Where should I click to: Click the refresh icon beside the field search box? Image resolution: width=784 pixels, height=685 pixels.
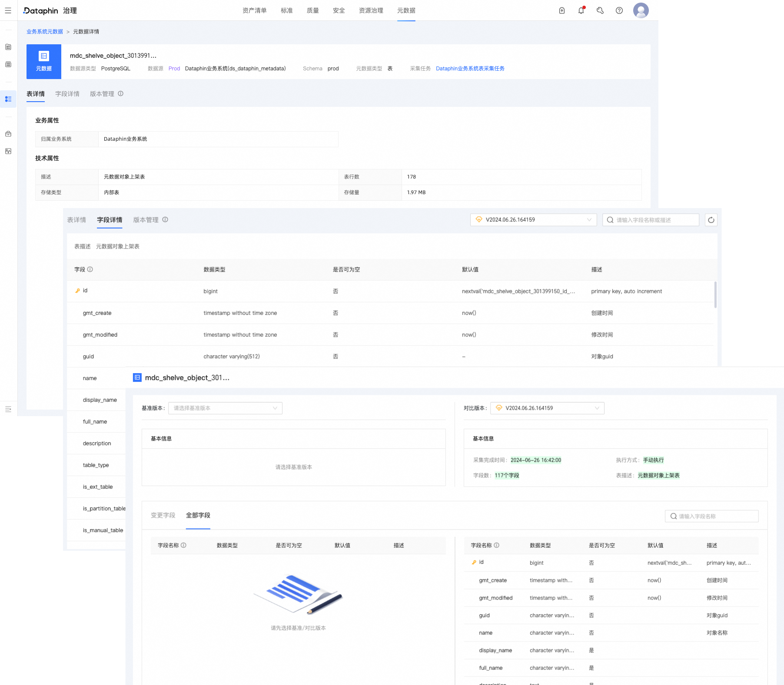711,220
